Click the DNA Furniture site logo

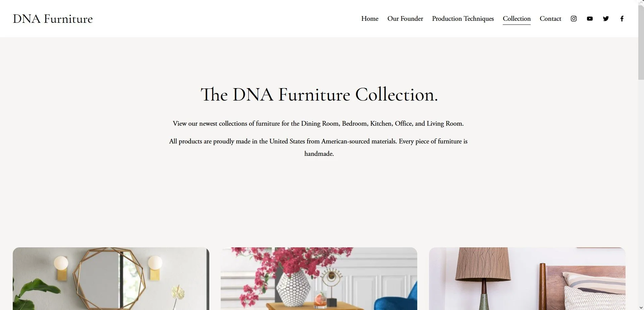click(53, 19)
